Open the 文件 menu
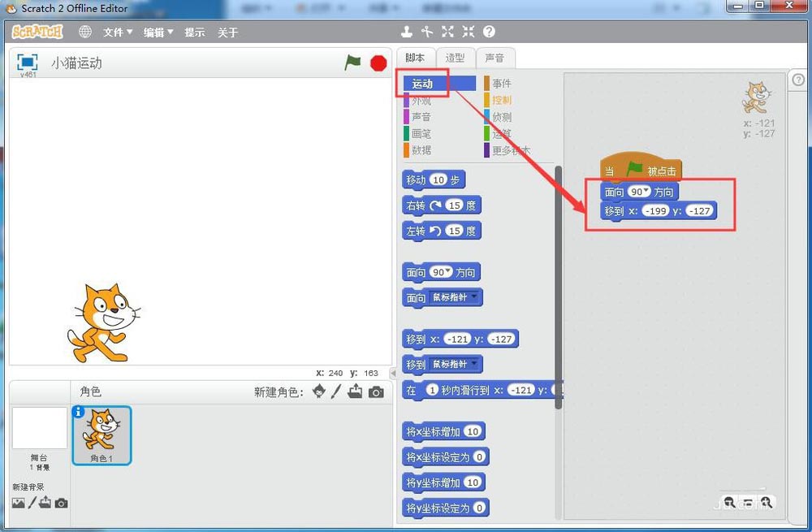This screenshot has width=812, height=532. (x=115, y=32)
